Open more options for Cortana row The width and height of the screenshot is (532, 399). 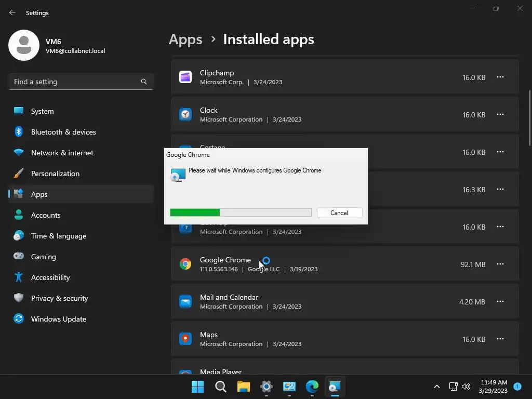click(x=500, y=152)
